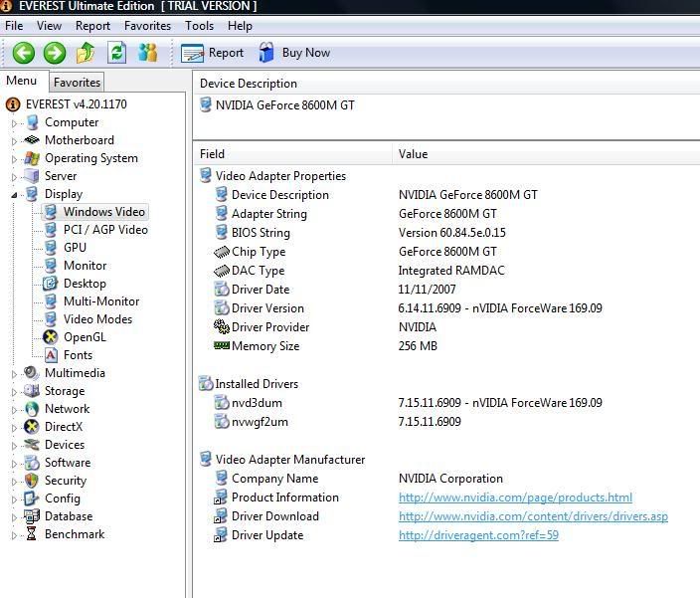
Task: Click the Fonts letter A icon
Action: tap(51, 355)
